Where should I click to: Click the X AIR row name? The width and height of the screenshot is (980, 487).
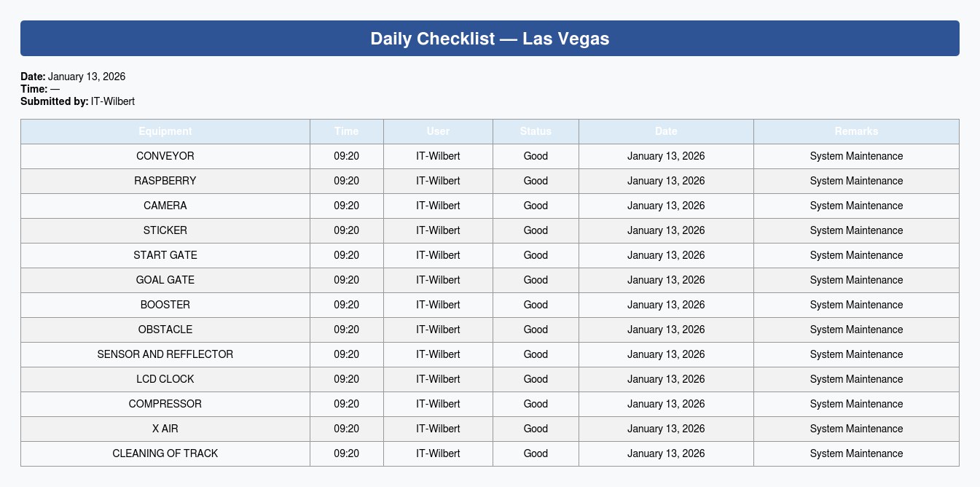click(x=165, y=429)
